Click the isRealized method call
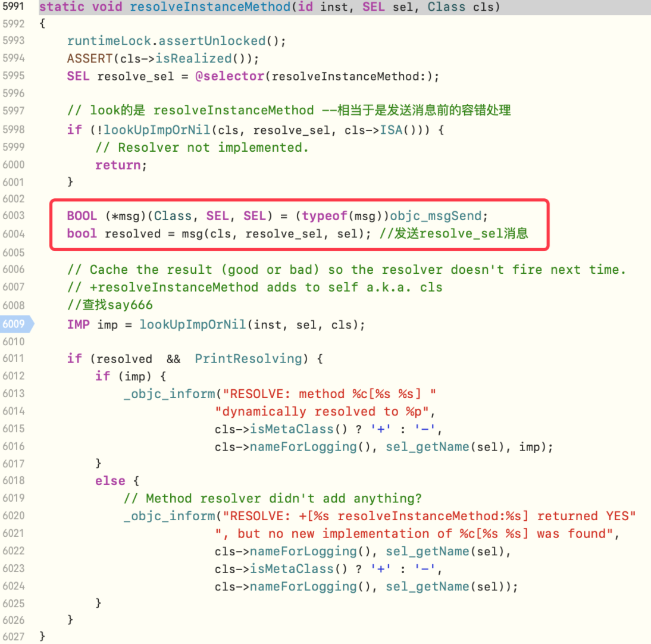Viewport: 651px width, 644px height. pyautogui.click(x=193, y=58)
